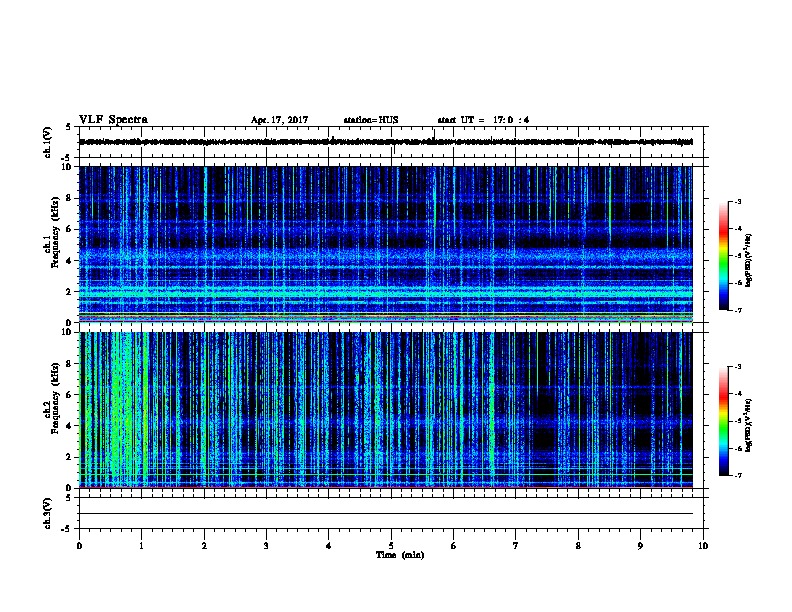Select ch.2 color bar "log(PSD)" label

pos(749,425)
